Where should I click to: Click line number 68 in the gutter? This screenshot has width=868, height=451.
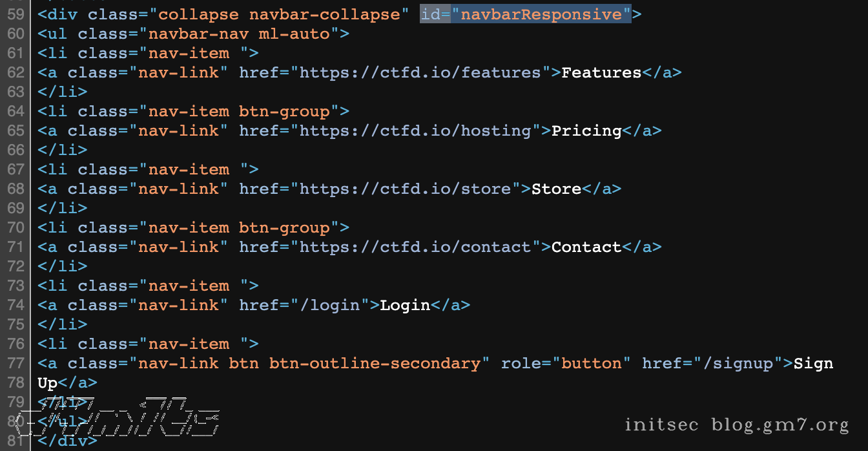click(x=15, y=189)
